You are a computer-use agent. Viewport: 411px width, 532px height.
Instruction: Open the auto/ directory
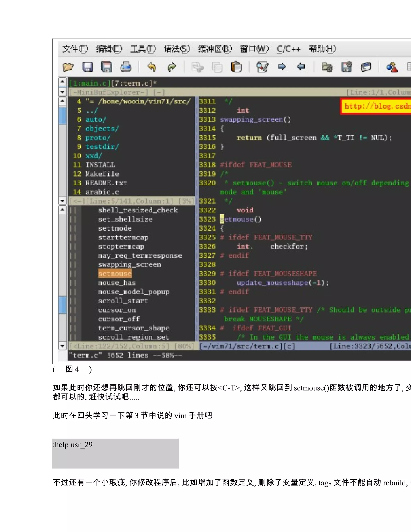coord(96,119)
